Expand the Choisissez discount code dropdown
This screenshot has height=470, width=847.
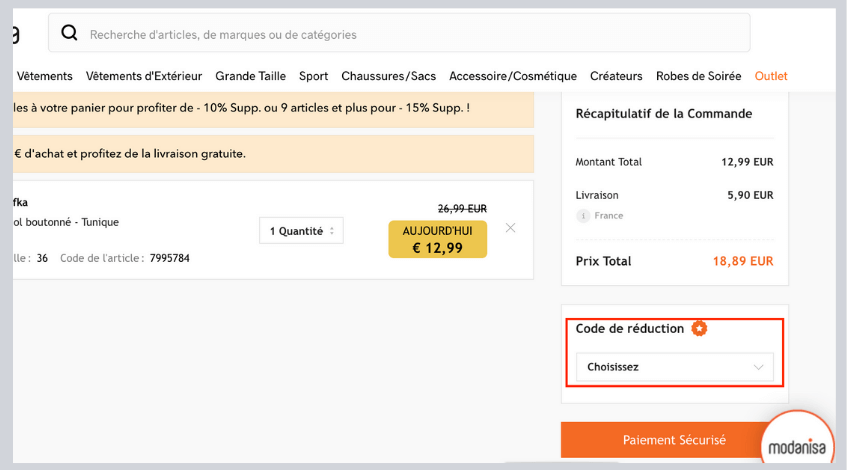pyautogui.click(x=675, y=367)
